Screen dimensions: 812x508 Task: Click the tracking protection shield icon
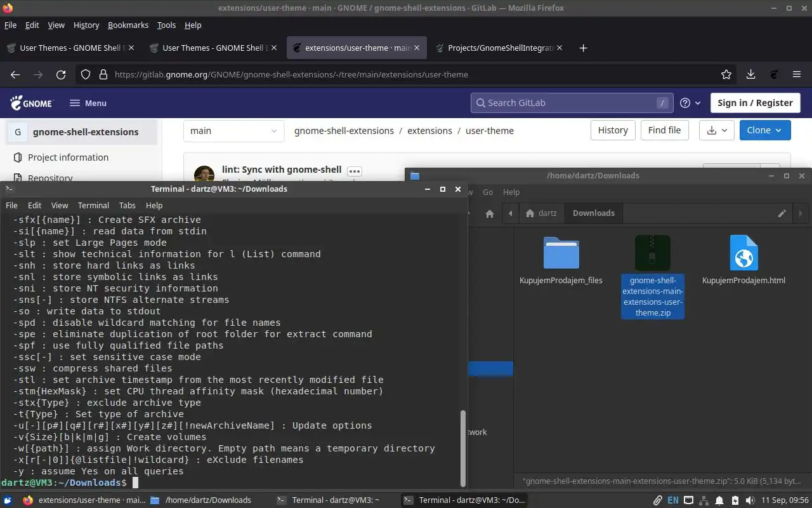86,74
